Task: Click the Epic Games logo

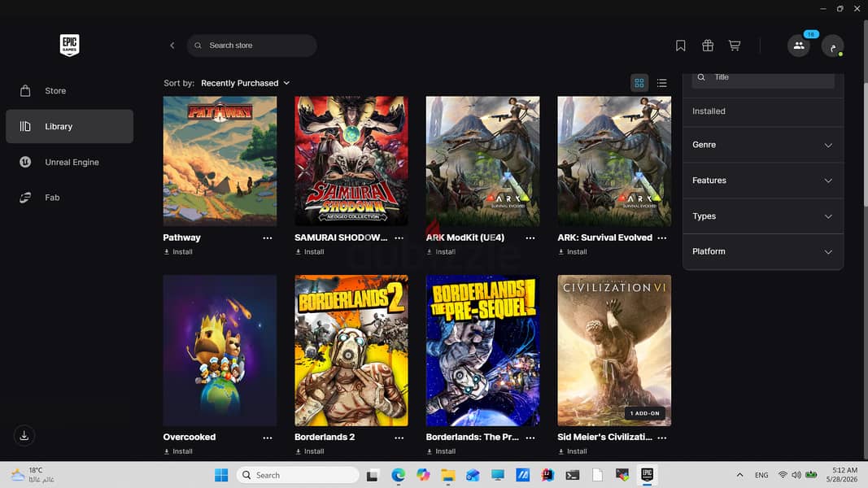Action: [69, 45]
